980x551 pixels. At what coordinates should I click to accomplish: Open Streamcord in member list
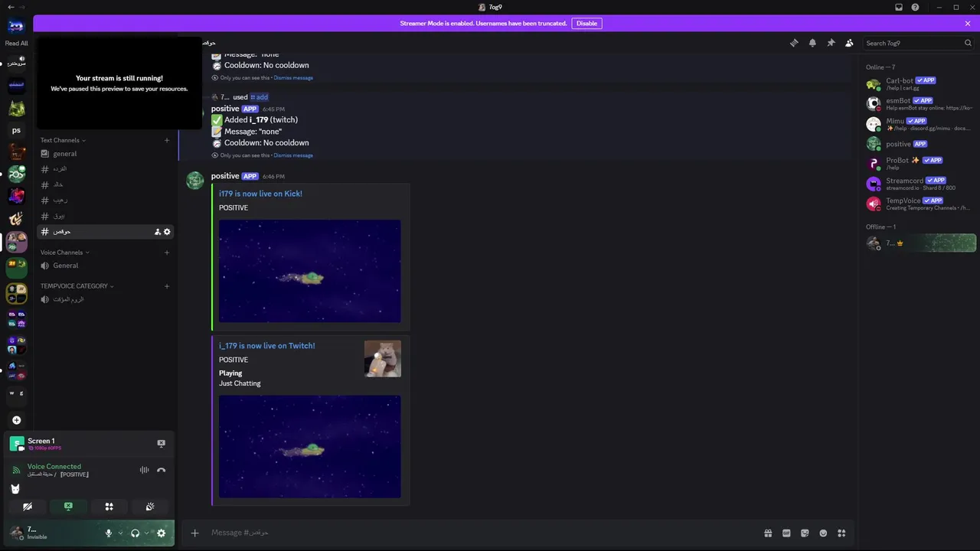point(919,184)
